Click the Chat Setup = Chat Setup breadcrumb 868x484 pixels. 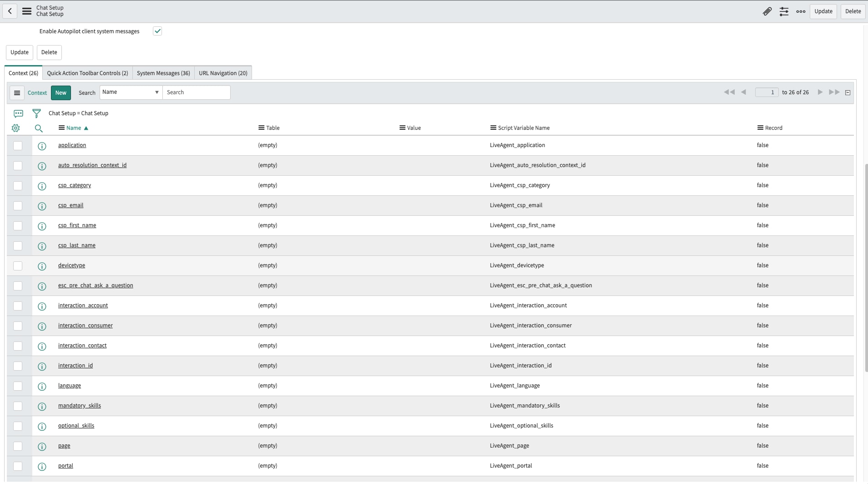(78, 113)
